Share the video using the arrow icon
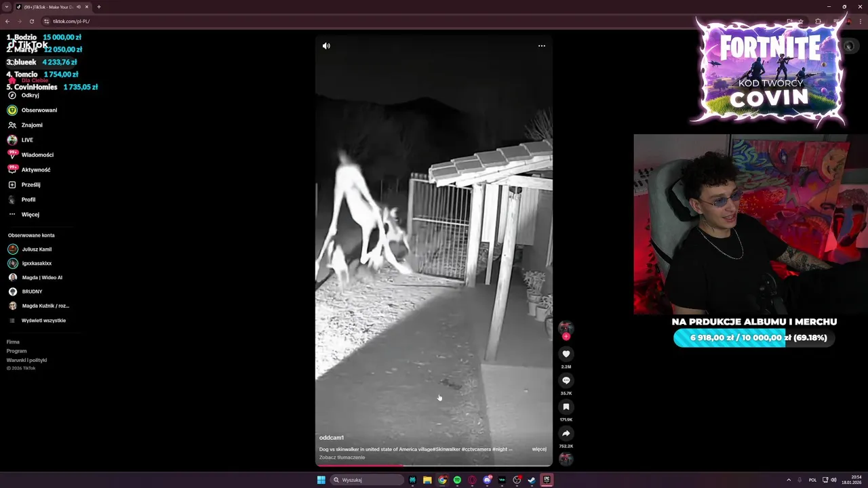The height and width of the screenshot is (488, 868). pos(566,433)
